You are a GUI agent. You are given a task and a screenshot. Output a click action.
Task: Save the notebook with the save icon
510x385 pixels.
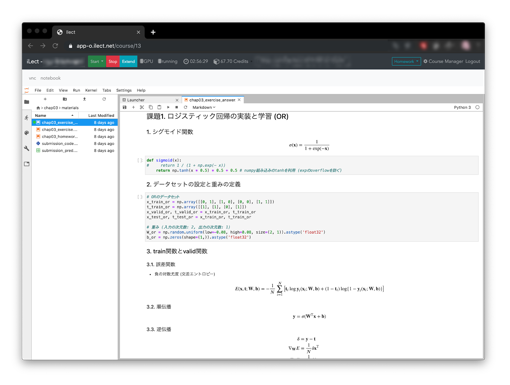point(125,107)
